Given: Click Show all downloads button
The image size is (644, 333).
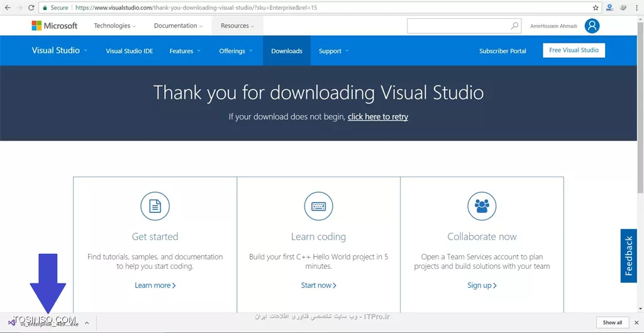Looking at the screenshot, I should pos(613,322).
